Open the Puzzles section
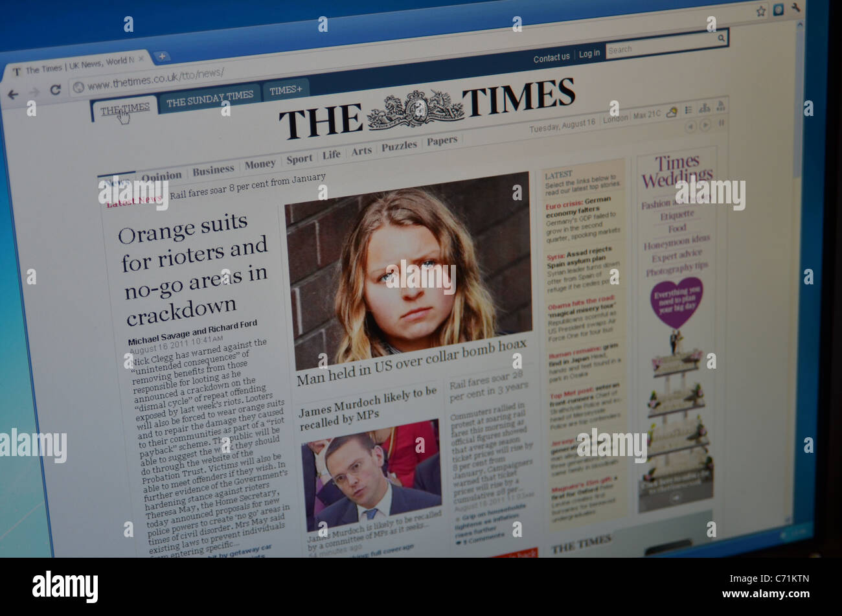 [x=399, y=146]
